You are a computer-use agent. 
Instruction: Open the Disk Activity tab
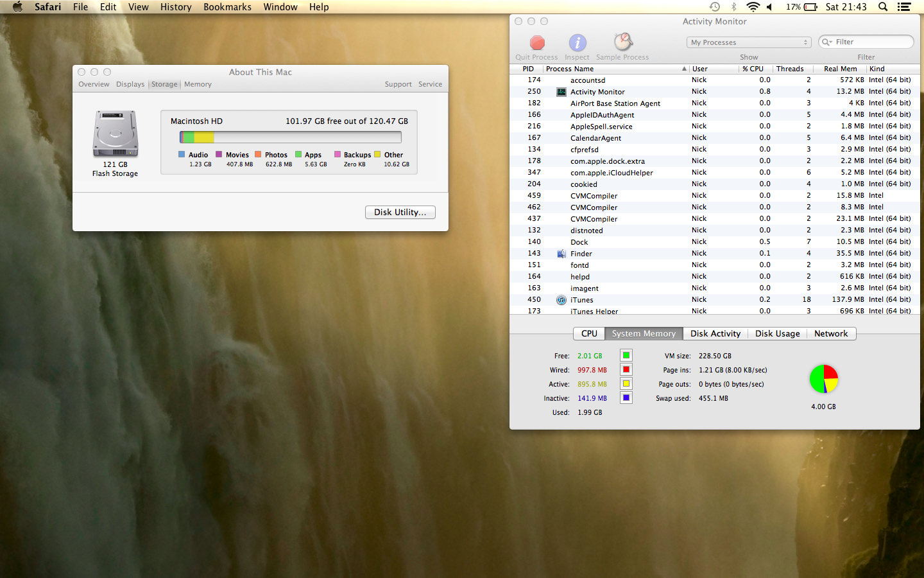point(715,333)
